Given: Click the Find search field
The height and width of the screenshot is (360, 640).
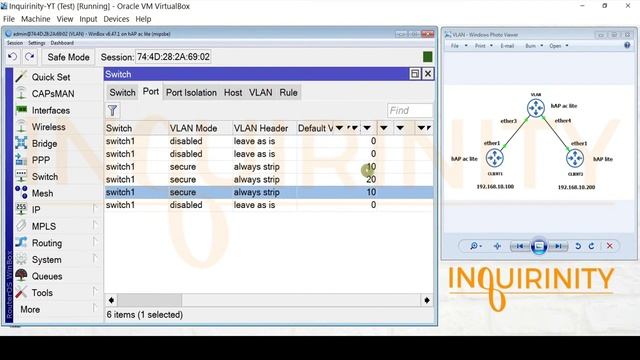Looking at the screenshot, I should click(x=409, y=111).
